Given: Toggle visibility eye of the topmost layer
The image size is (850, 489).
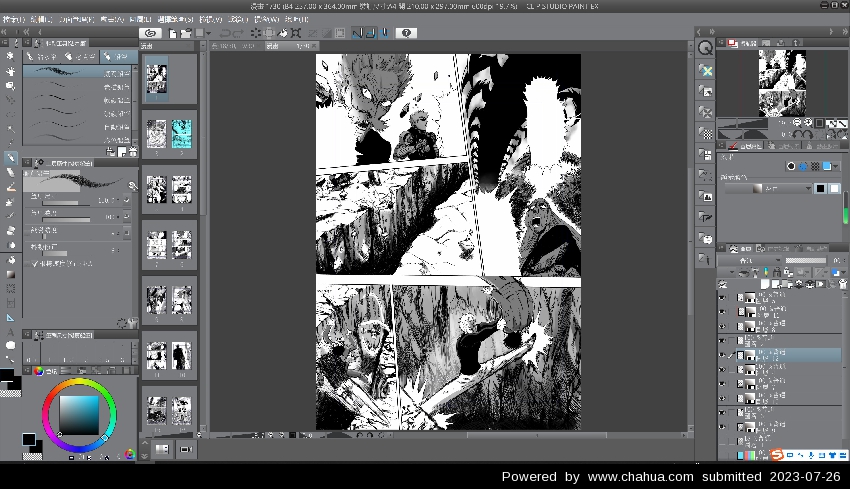Looking at the screenshot, I should pyautogui.click(x=722, y=298).
